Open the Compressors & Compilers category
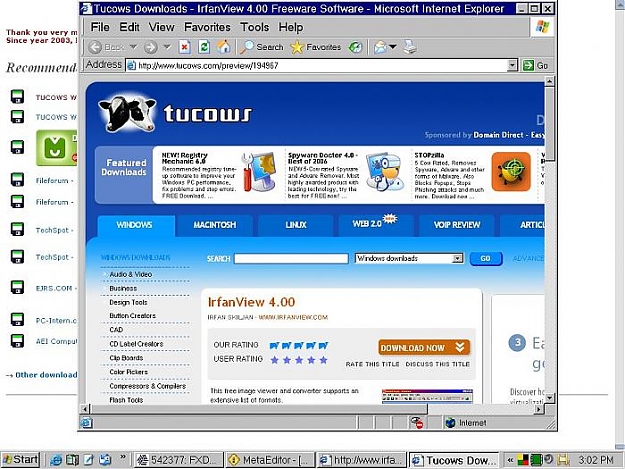Image resolution: width=625 pixels, height=469 pixels. click(147, 386)
